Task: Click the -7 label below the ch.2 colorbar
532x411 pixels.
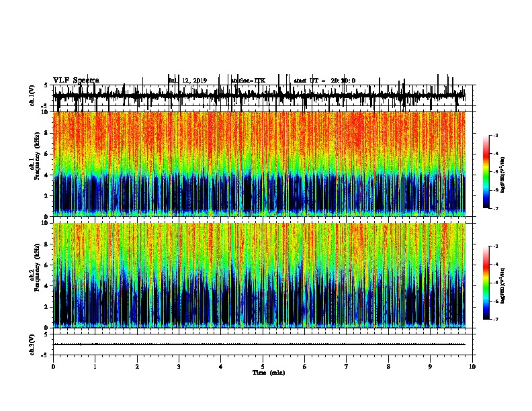Action: click(496, 320)
